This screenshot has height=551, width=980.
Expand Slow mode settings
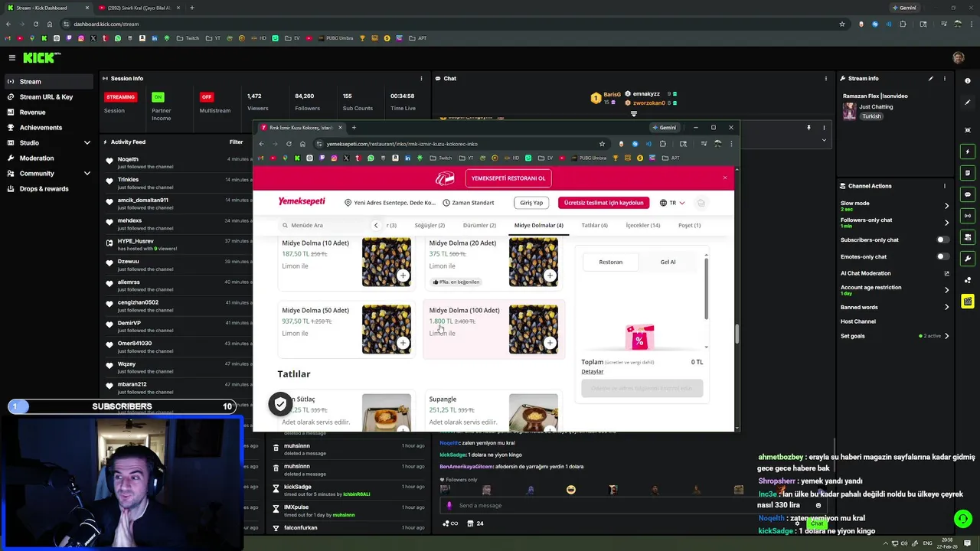[x=946, y=206]
